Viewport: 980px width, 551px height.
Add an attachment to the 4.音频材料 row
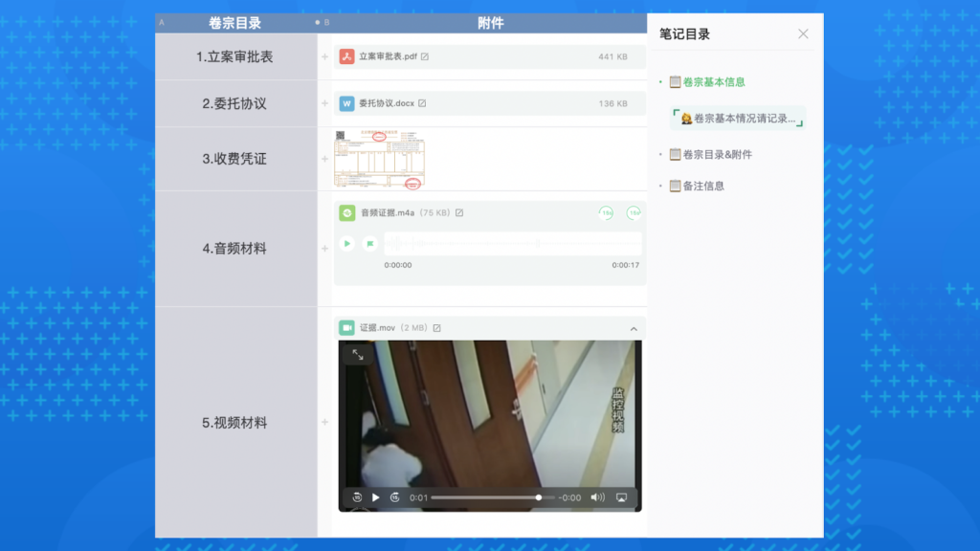pyautogui.click(x=325, y=249)
